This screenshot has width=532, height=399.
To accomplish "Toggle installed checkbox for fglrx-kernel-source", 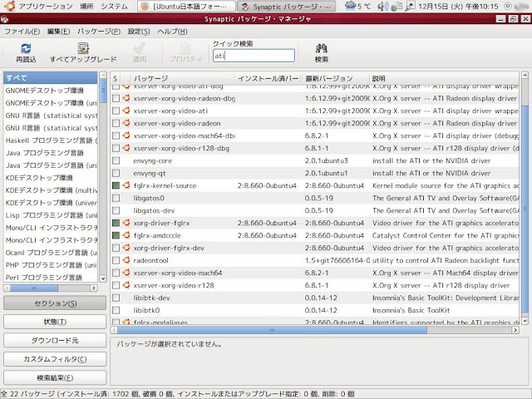I will 116,185.
